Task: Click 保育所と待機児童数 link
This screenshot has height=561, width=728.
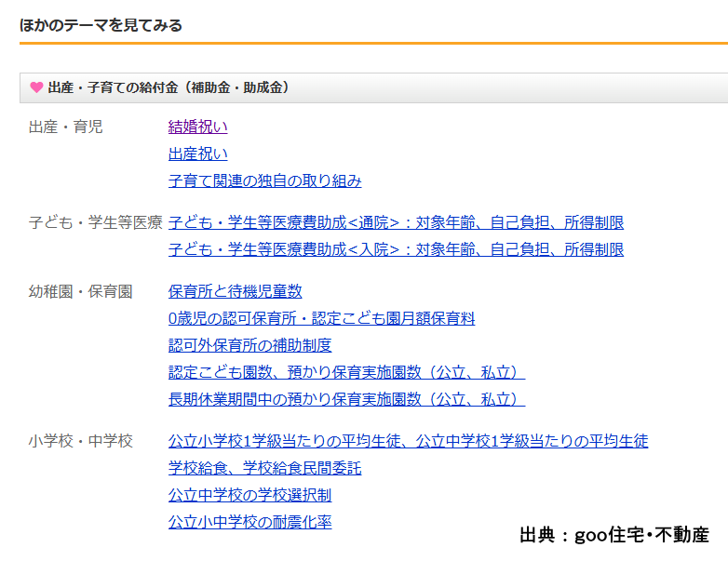Action: [x=235, y=291]
